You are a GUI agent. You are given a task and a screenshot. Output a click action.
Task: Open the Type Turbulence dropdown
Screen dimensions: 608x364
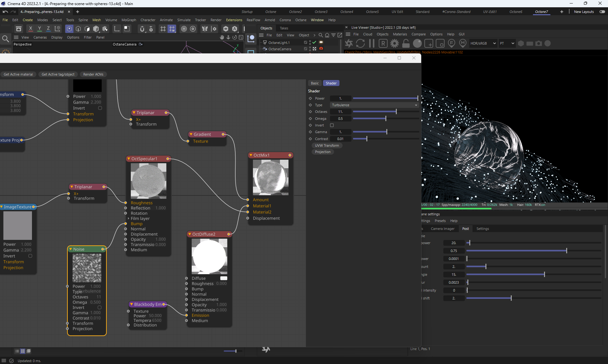tap(374, 105)
